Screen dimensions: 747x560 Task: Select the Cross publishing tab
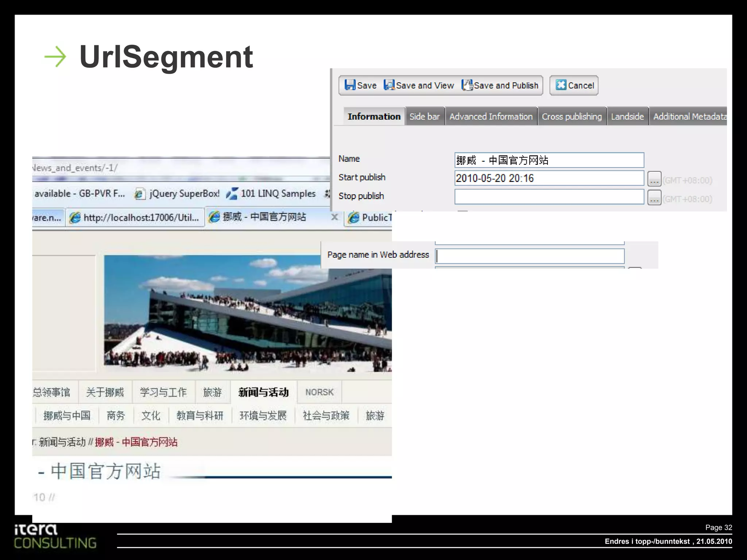(572, 117)
